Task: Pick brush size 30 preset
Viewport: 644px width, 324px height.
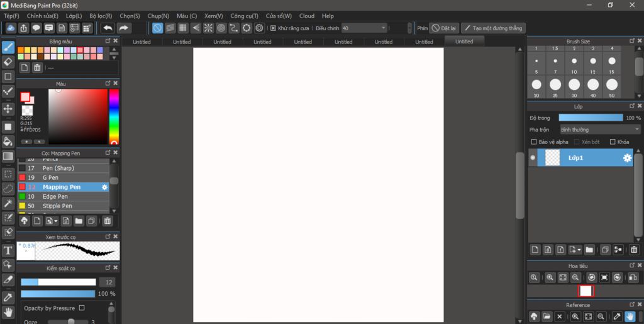Action: (574, 87)
